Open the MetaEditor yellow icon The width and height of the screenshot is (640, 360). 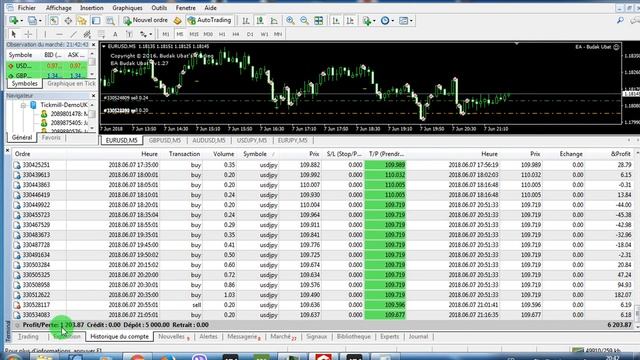pyautogui.click(x=177, y=20)
